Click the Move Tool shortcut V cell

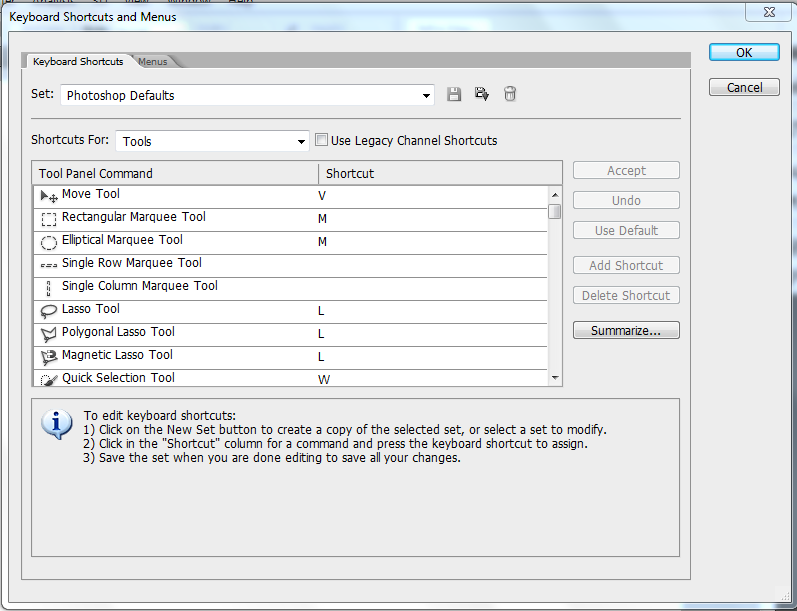432,196
